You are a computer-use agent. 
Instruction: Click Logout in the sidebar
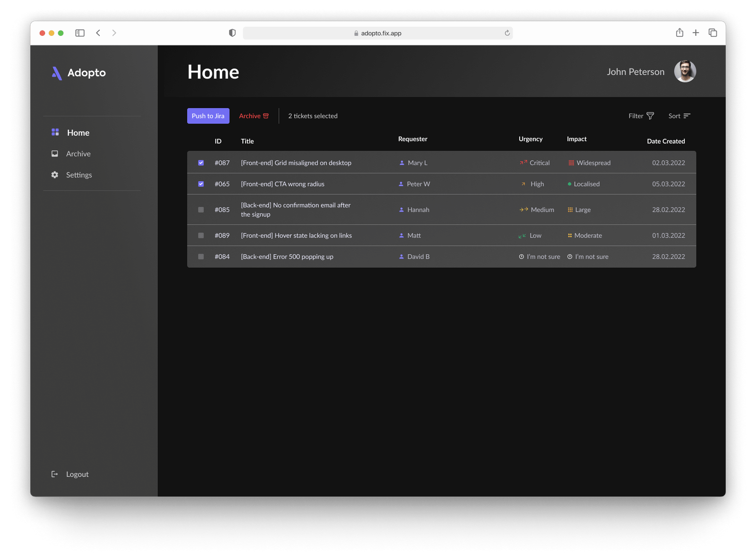click(x=70, y=474)
